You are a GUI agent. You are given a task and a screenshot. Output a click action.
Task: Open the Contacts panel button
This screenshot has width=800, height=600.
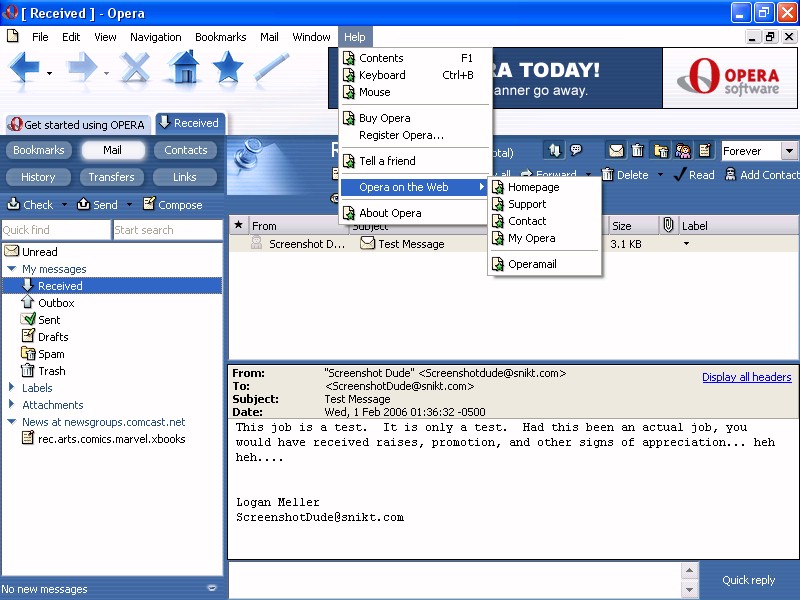pos(186,150)
